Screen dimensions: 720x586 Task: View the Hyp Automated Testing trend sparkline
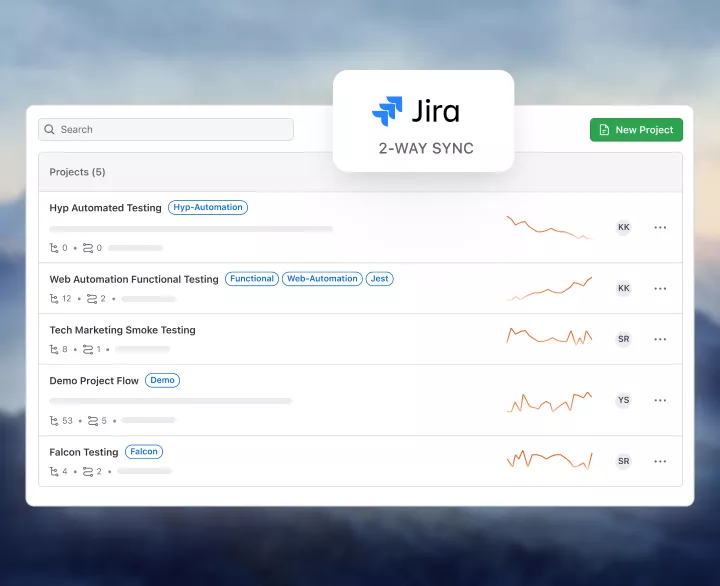[x=550, y=227]
